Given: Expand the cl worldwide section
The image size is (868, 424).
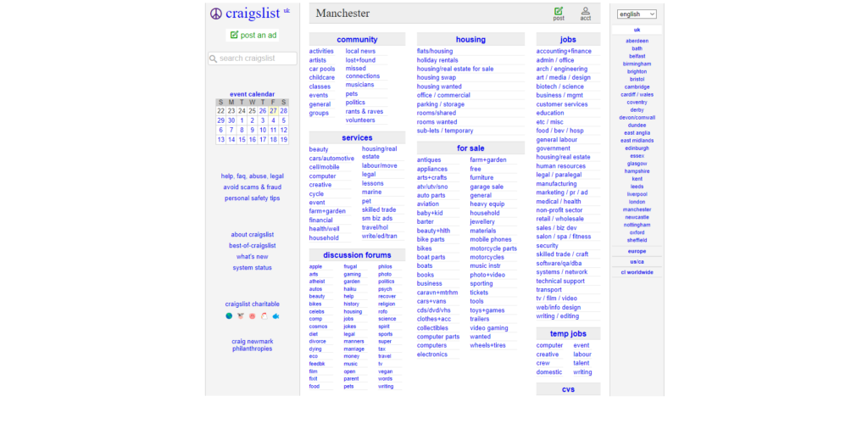Looking at the screenshot, I should coord(637,272).
